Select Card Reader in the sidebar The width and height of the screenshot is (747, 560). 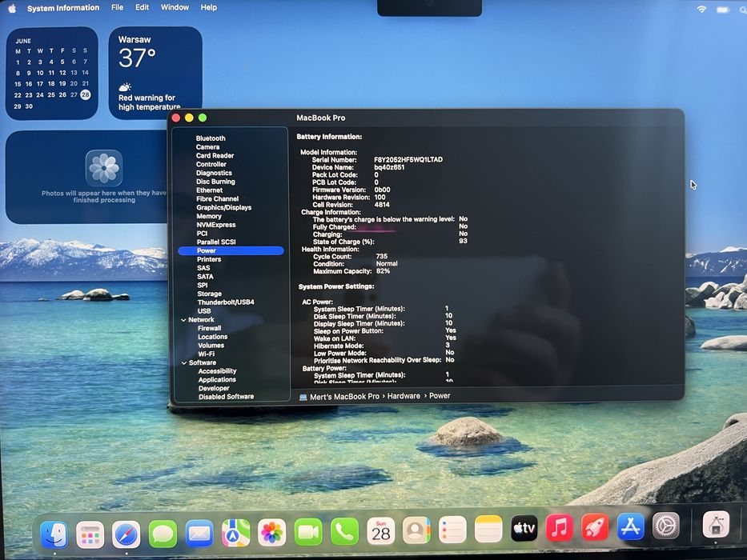pyautogui.click(x=215, y=156)
